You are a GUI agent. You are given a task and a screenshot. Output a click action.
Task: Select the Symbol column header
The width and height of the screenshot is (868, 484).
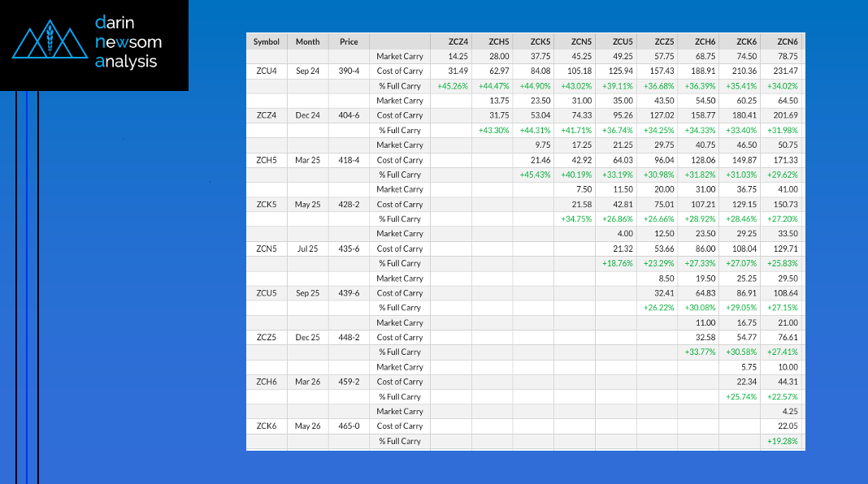266,41
